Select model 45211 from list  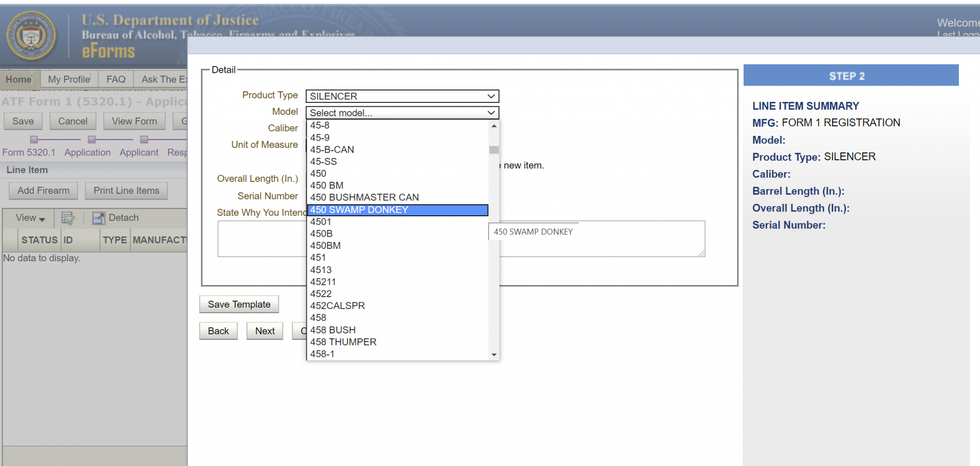click(x=397, y=282)
